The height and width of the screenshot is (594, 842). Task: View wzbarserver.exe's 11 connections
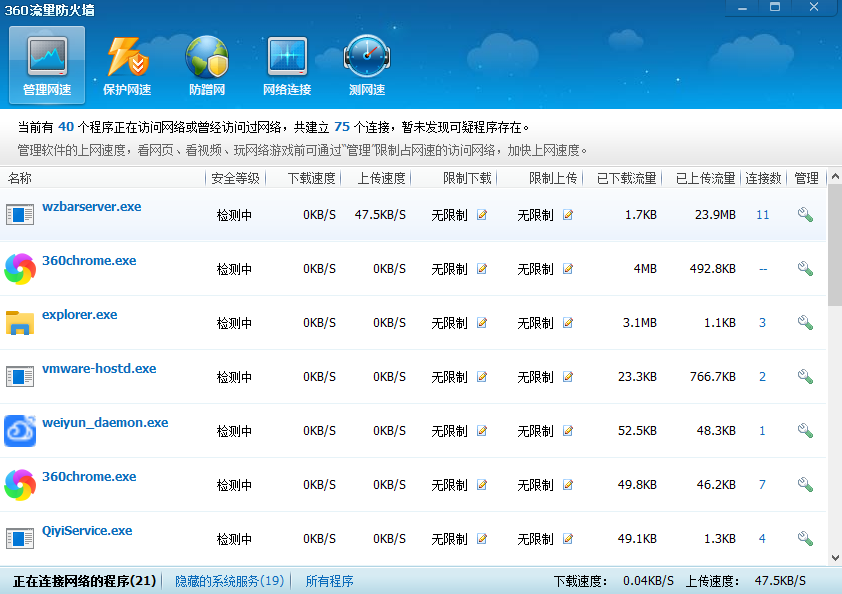point(763,215)
